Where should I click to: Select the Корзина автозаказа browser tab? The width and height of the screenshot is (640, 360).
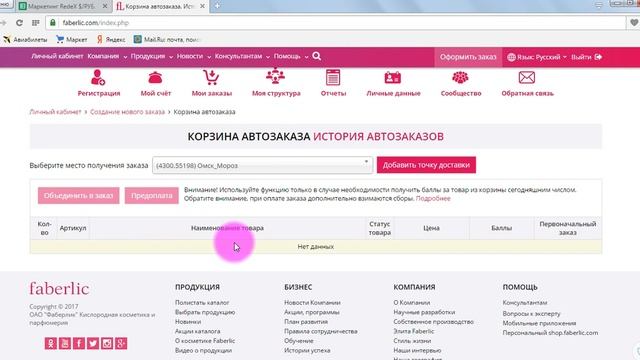(160, 6)
